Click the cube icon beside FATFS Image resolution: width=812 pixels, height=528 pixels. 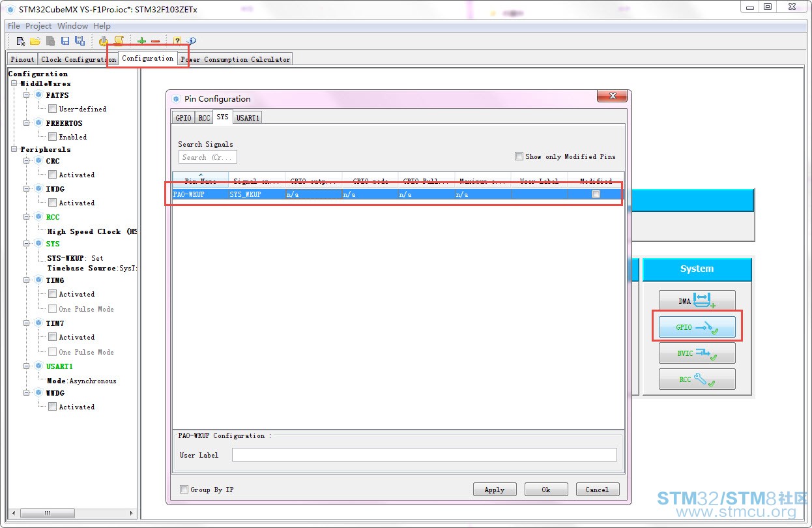tap(38, 95)
